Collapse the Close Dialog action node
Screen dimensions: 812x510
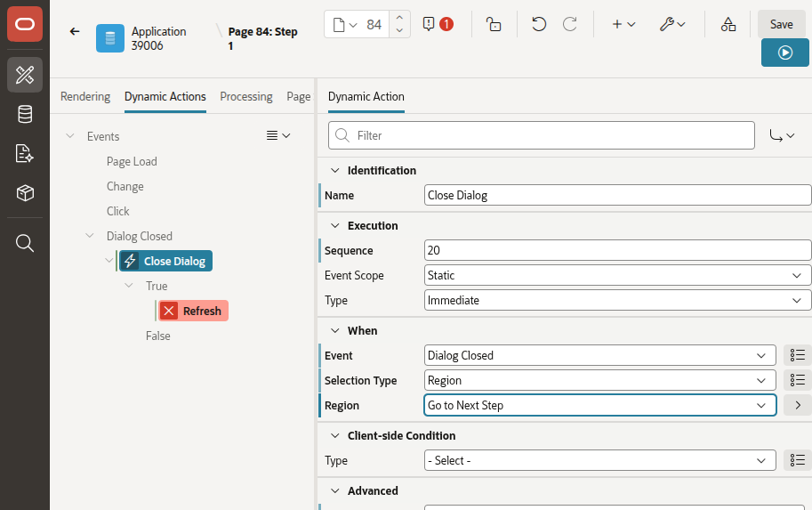(109, 260)
